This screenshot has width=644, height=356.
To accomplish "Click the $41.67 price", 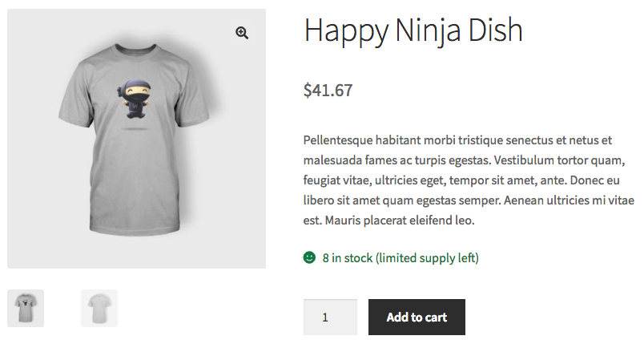I will pos(328,90).
